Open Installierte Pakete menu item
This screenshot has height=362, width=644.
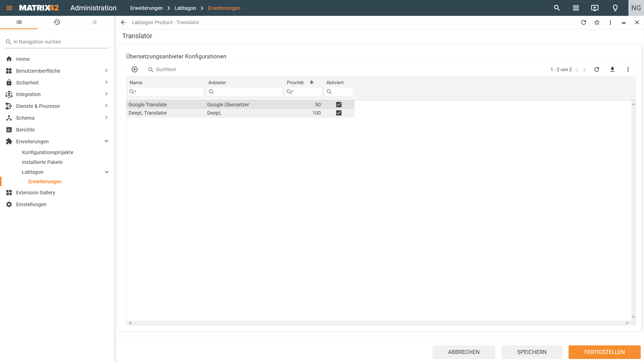click(42, 162)
